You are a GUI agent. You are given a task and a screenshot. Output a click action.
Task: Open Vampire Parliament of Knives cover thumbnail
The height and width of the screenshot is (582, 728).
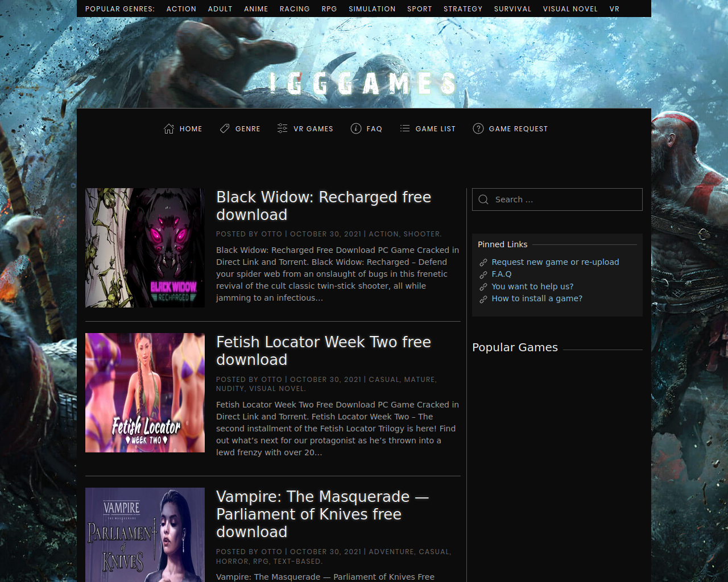coord(145,535)
